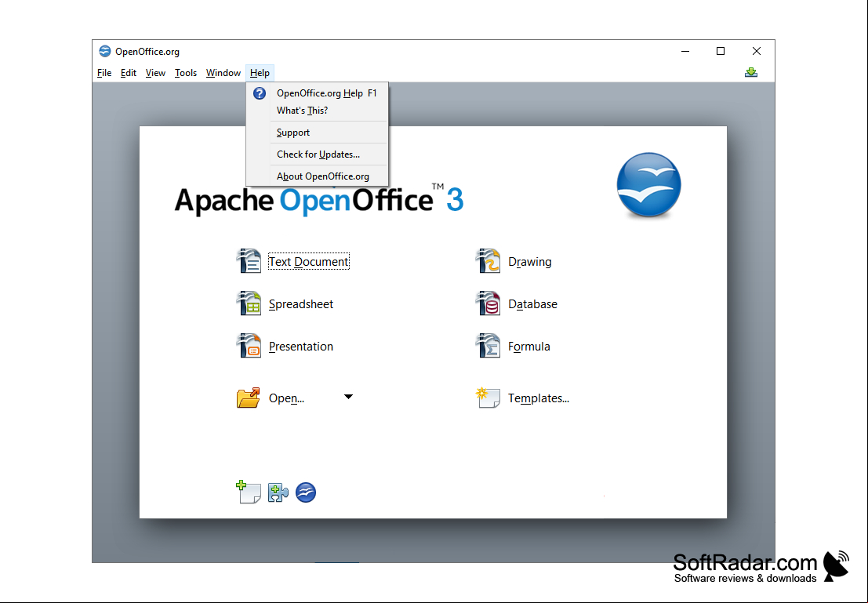Image resolution: width=868 pixels, height=603 pixels.
Task: Open the File menu
Action: pyautogui.click(x=104, y=73)
